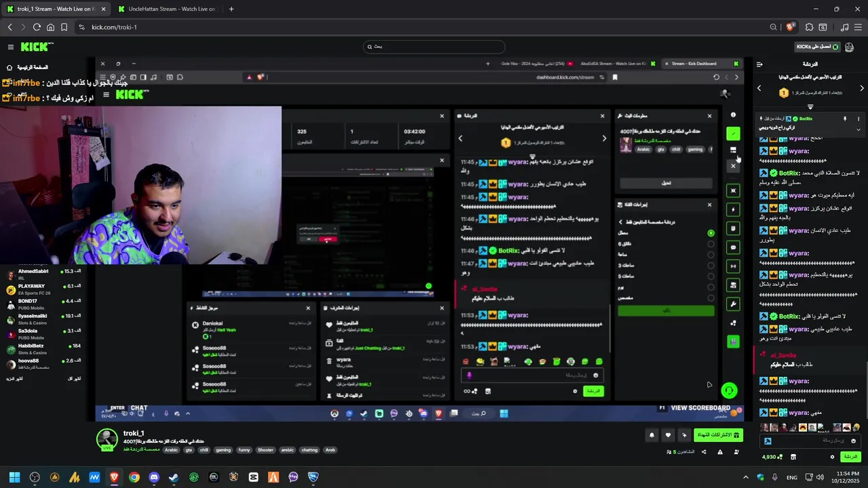Viewport: 868px width, 488px height.
Task: Open the zoom magnifier icon in the address bar
Action: 773,27
